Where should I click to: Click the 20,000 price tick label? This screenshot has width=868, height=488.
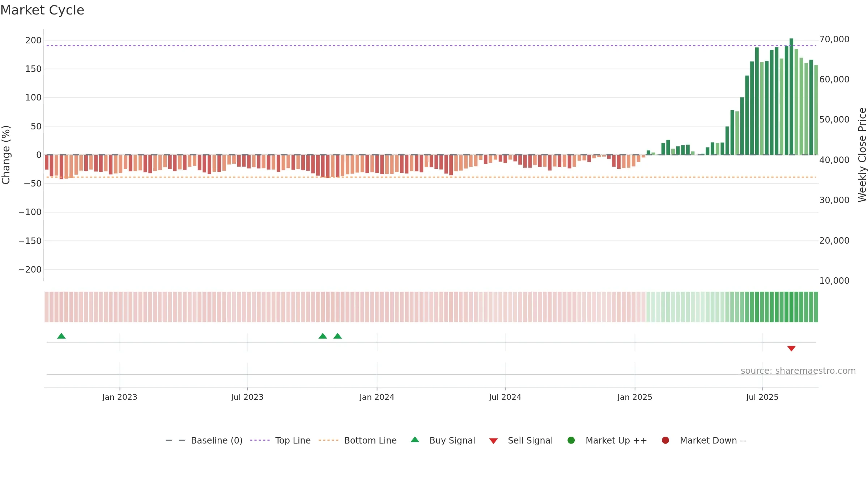tap(834, 241)
